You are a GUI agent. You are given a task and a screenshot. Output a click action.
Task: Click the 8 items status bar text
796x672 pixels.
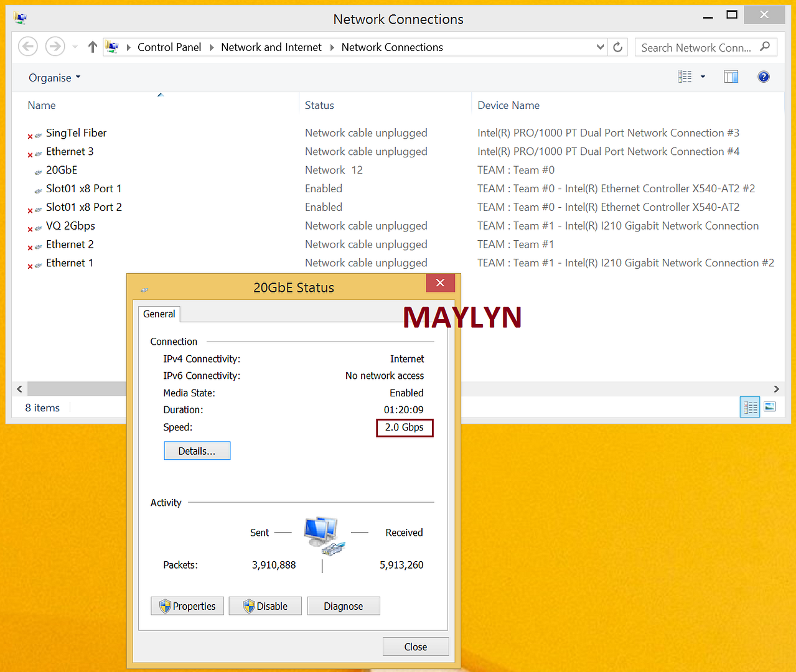(42, 408)
